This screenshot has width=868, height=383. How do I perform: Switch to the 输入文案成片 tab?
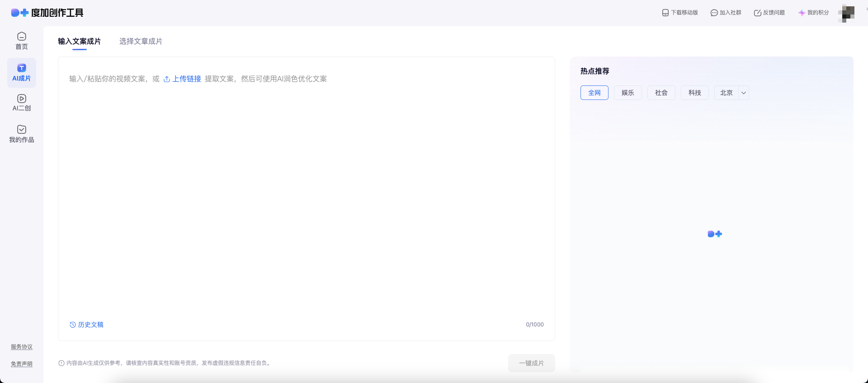pyautogui.click(x=79, y=41)
